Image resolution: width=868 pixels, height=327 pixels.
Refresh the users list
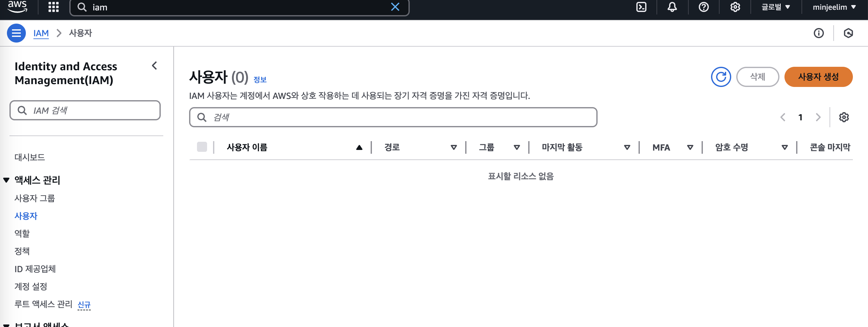coord(721,77)
